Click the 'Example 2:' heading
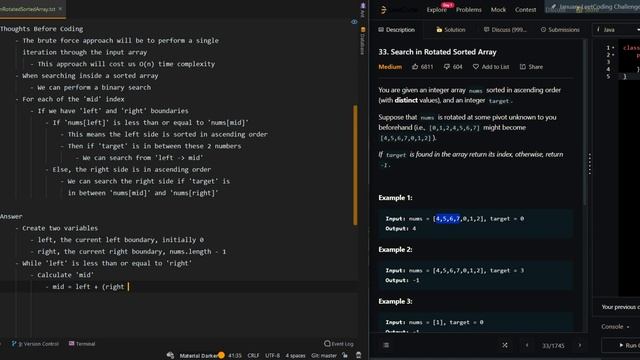Screen dimensions: 640x360 click(395, 249)
